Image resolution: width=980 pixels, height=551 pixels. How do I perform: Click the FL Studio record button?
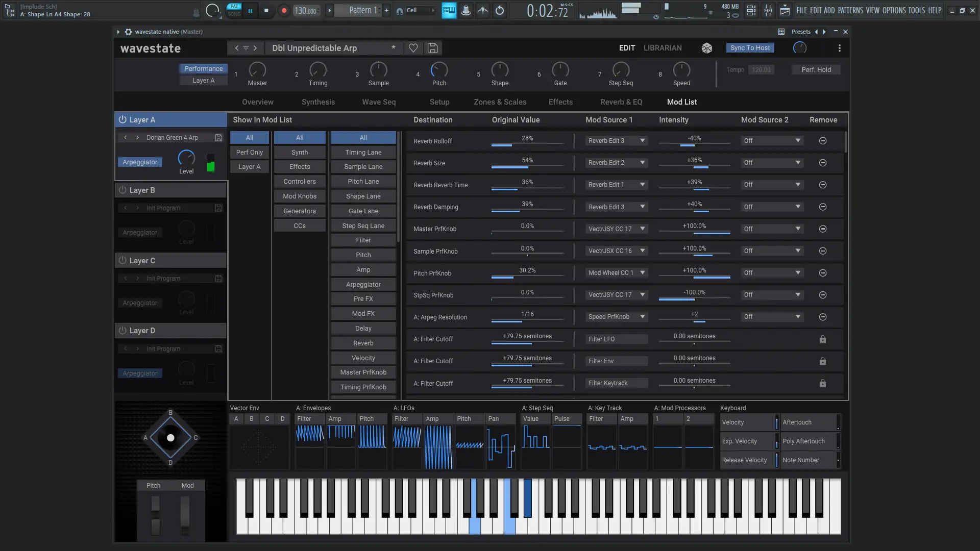pyautogui.click(x=284, y=10)
